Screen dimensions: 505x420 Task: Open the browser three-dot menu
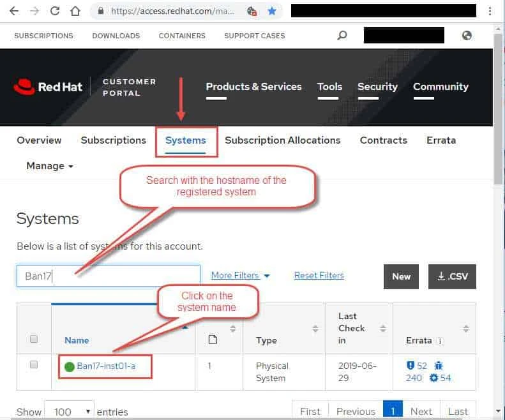[x=490, y=11]
